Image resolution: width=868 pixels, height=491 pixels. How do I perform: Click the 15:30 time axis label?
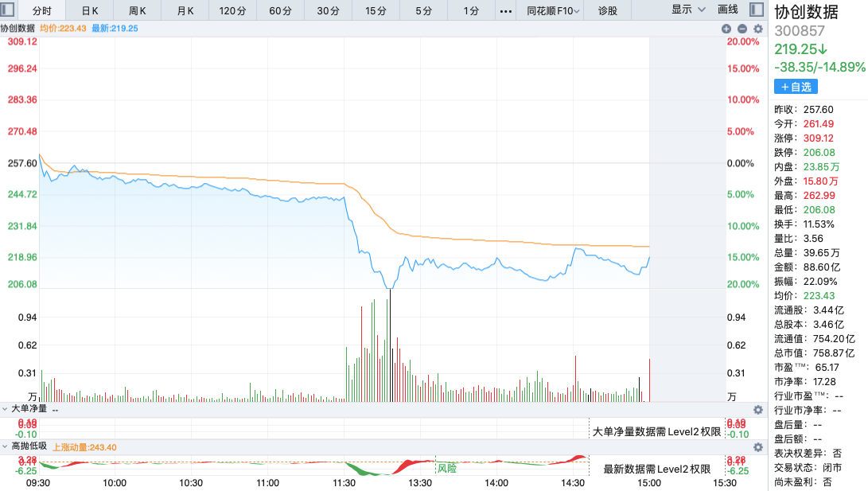(725, 483)
